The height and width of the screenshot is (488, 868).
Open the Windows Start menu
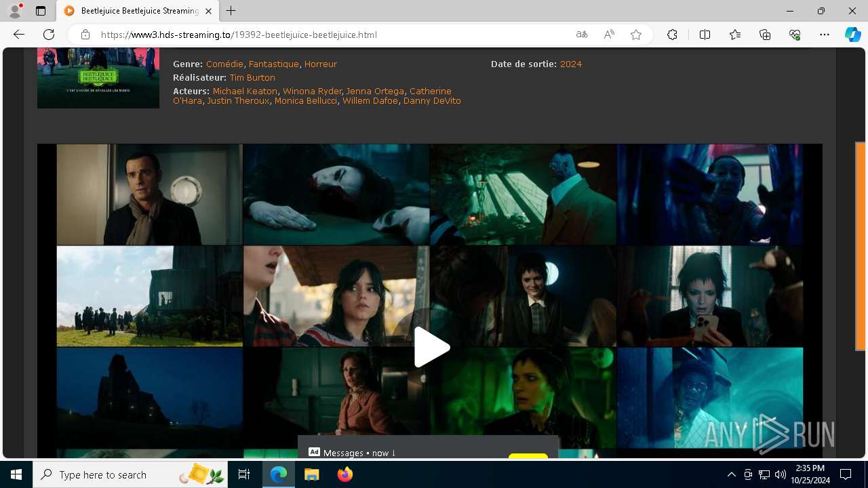click(16, 474)
